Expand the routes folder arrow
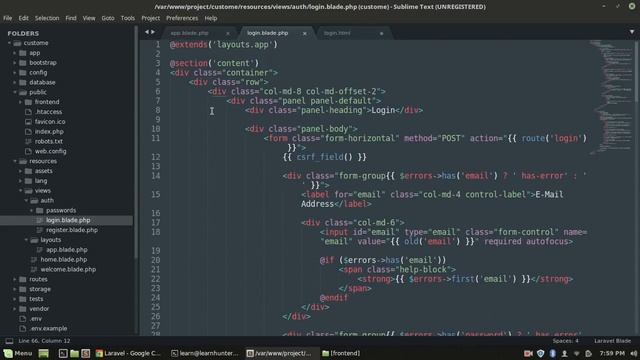Screen dimensions: 640x360 15,279
